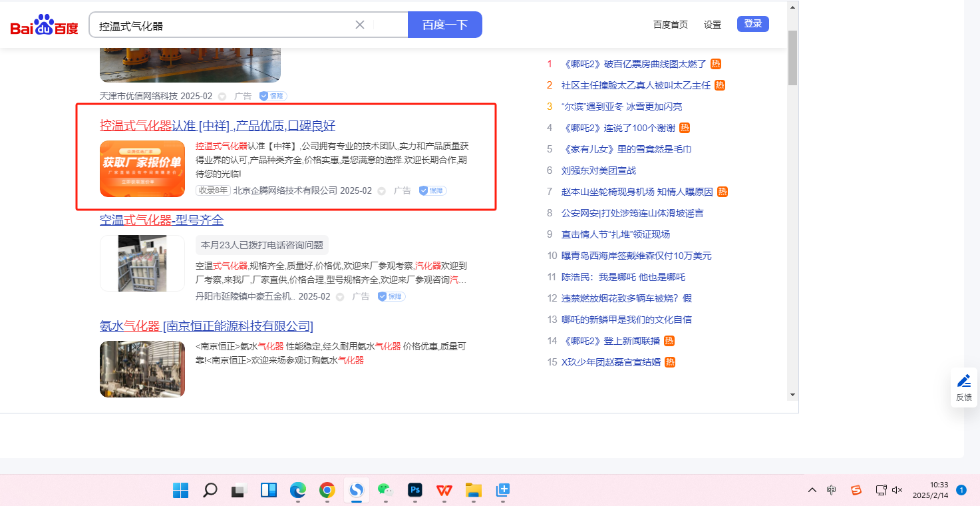Click the 控温式气化器 search input field
The image size is (980, 506).
223,25
